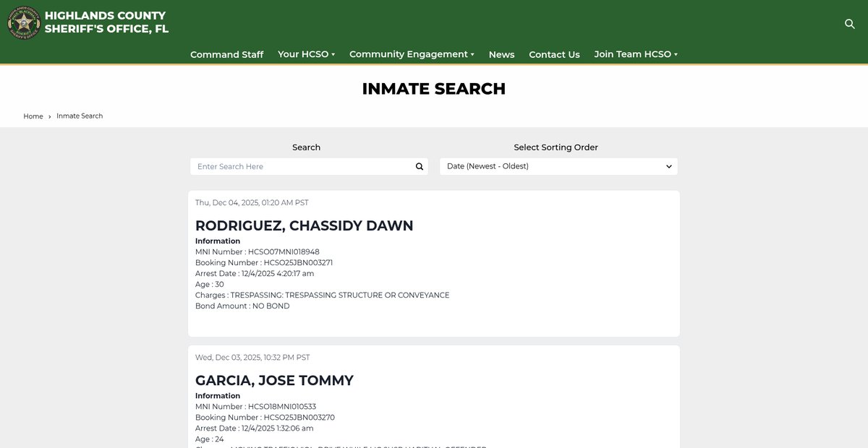Open site search magnifier in header
This screenshot has width=868, height=448.
(x=850, y=24)
